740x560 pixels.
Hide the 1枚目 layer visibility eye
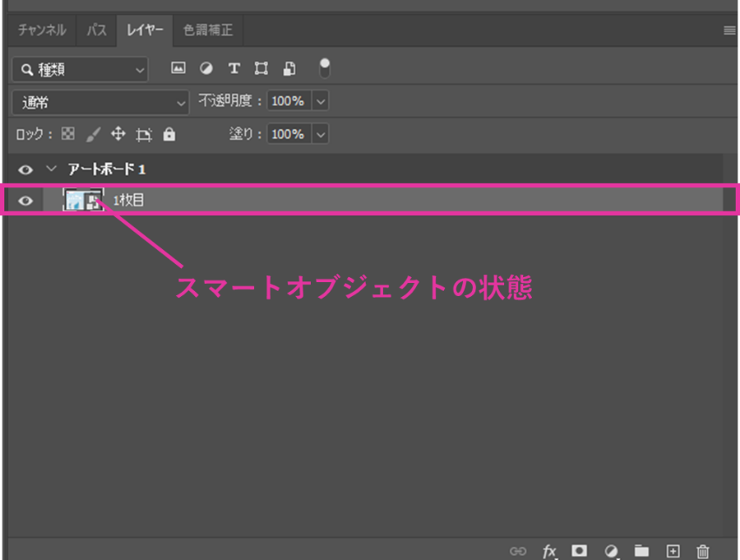(x=25, y=200)
